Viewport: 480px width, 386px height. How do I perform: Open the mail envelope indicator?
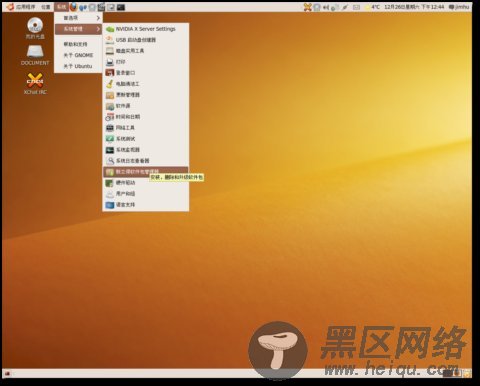356,7
